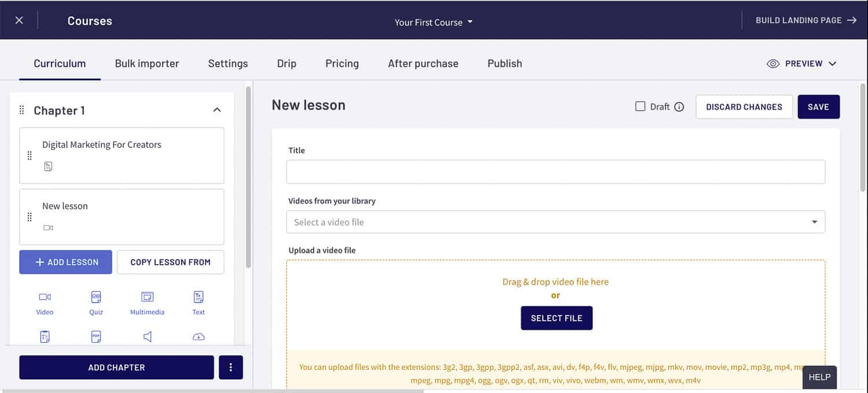Select the Quiz lesson type icon
Viewport: 868px width, 393px height.
(x=95, y=296)
